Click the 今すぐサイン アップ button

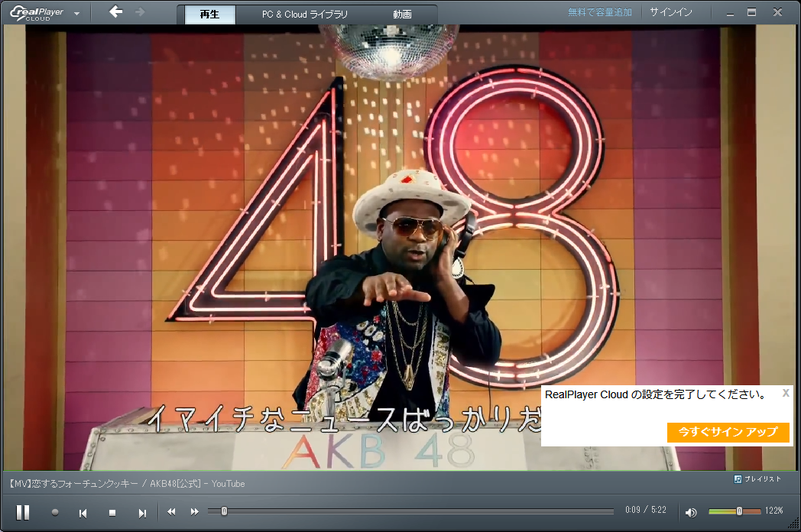(728, 432)
